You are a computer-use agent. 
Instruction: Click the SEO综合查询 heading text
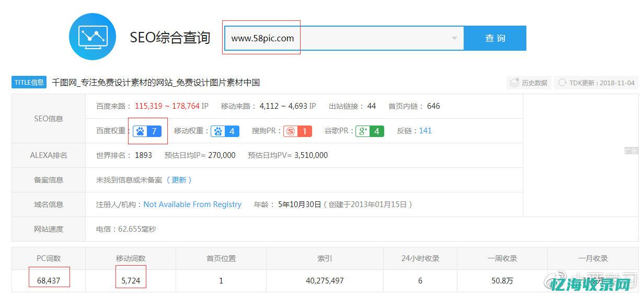170,38
